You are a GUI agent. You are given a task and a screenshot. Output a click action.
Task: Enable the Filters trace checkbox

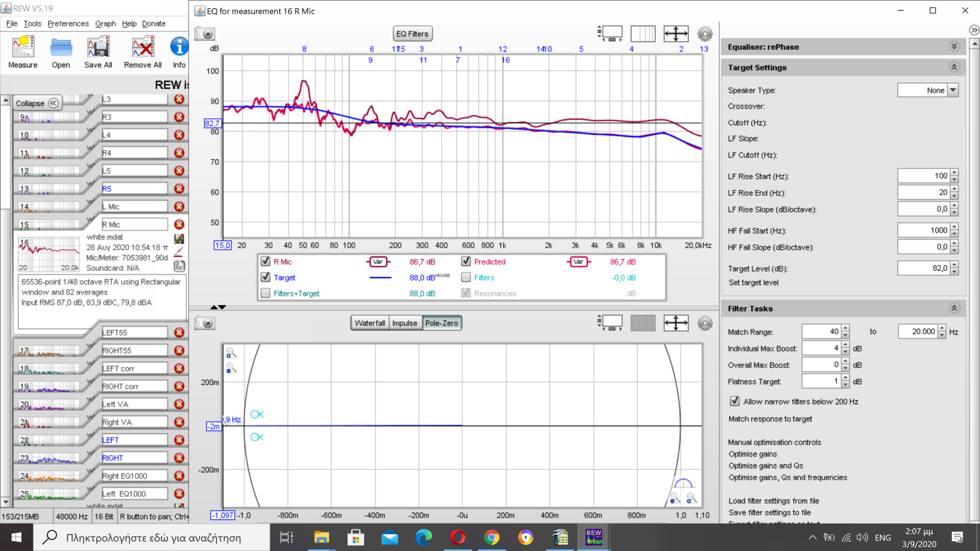(466, 277)
